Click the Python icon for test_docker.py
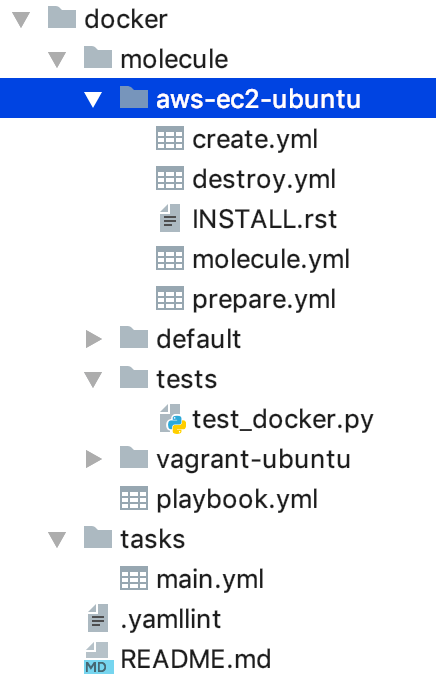 pos(173,419)
